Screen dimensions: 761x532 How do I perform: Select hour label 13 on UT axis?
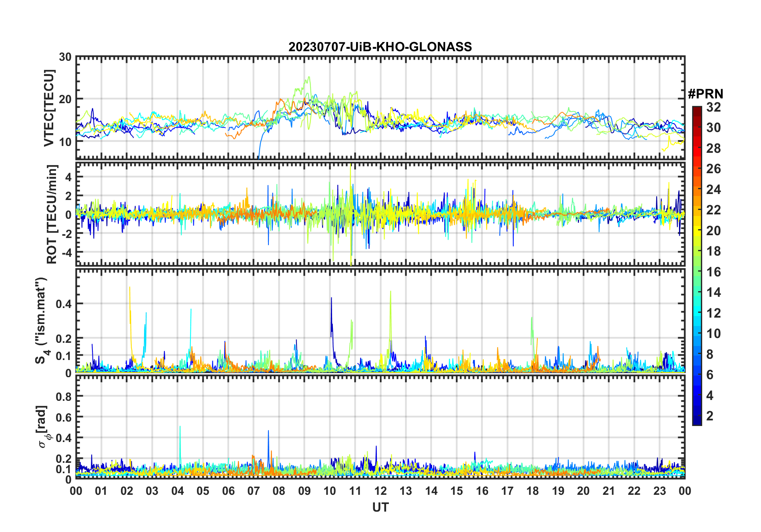pos(406,491)
